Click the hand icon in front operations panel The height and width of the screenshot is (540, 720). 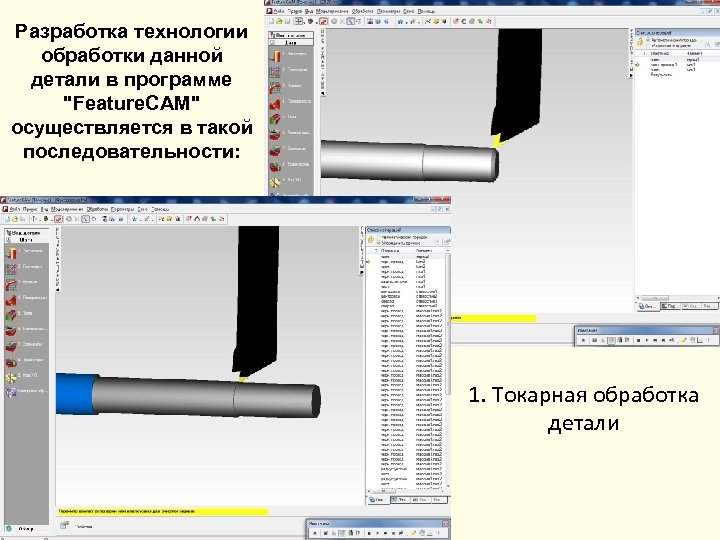pos(371,240)
